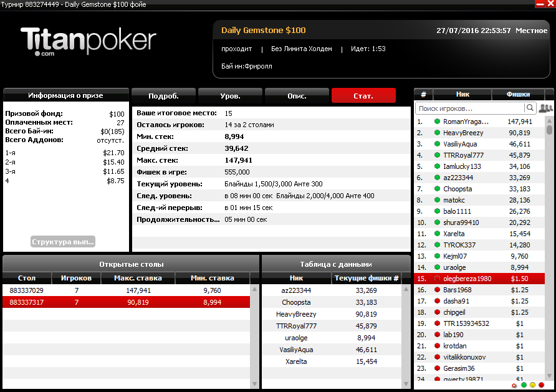Click the green status dot next to shura99410
The width and height of the screenshot is (556, 392).
pyautogui.click(x=437, y=222)
